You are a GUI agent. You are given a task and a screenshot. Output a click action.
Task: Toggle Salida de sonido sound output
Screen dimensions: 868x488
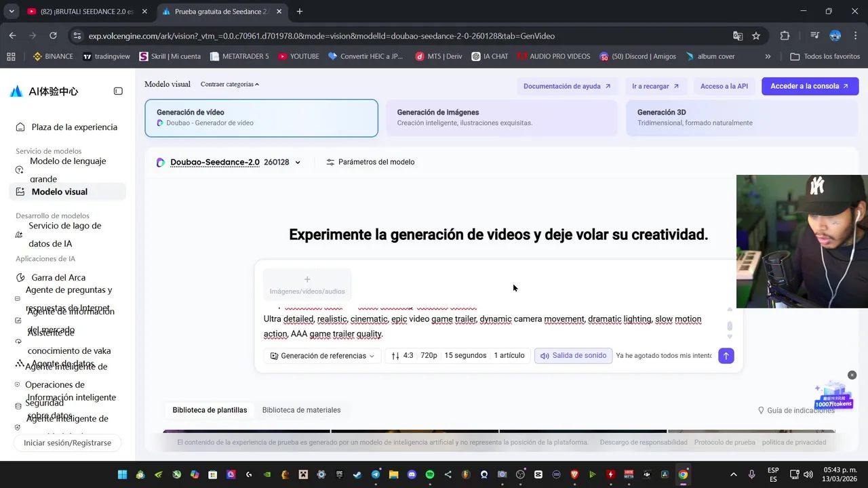tap(573, 356)
